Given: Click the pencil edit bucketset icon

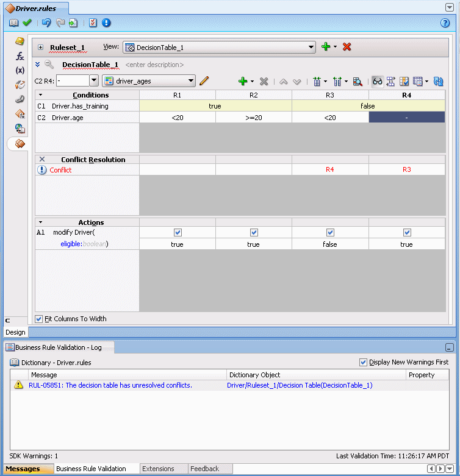Looking at the screenshot, I should click(204, 81).
